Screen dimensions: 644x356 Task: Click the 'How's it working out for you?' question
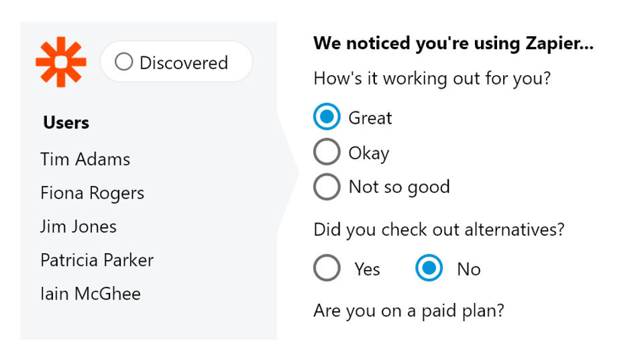click(x=432, y=79)
